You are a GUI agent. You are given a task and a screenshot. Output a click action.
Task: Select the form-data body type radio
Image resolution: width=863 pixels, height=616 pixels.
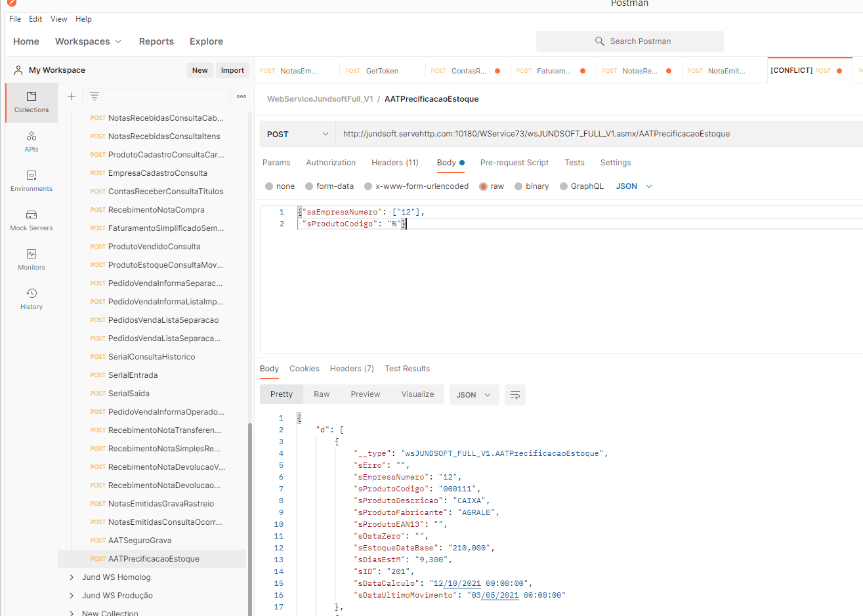[309, 186]
